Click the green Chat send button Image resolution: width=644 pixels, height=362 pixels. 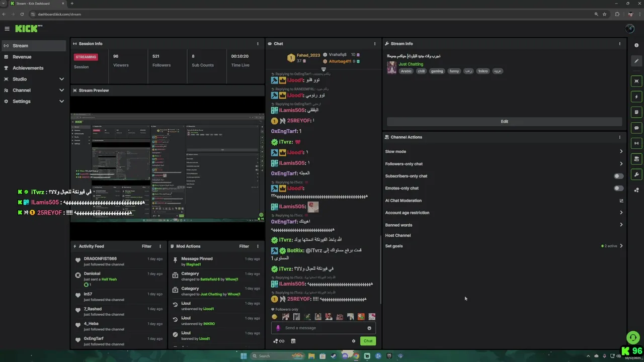[x=368, y=341]
